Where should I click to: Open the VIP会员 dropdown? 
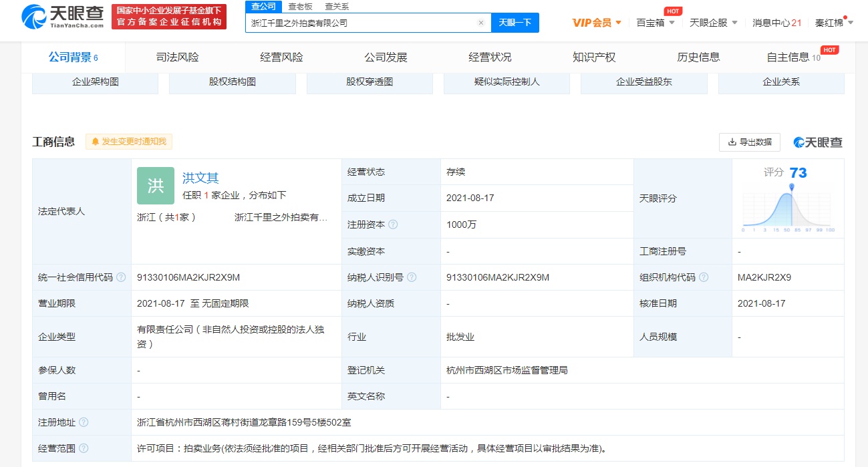(597, 23)
